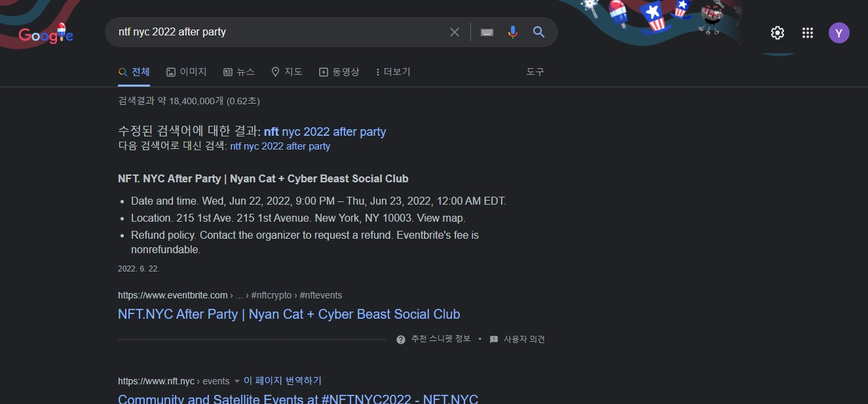Select the Refund policy snippet line

tap(305, 242)
